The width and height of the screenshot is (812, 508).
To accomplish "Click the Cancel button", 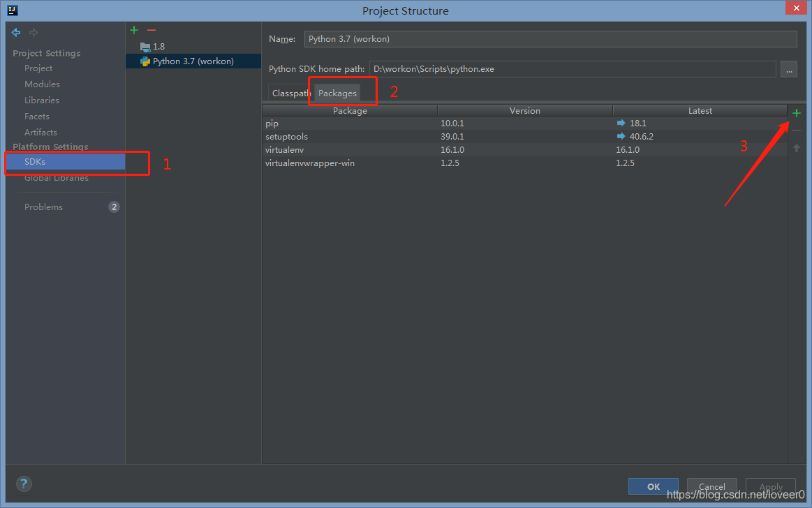I will [711, 486].
